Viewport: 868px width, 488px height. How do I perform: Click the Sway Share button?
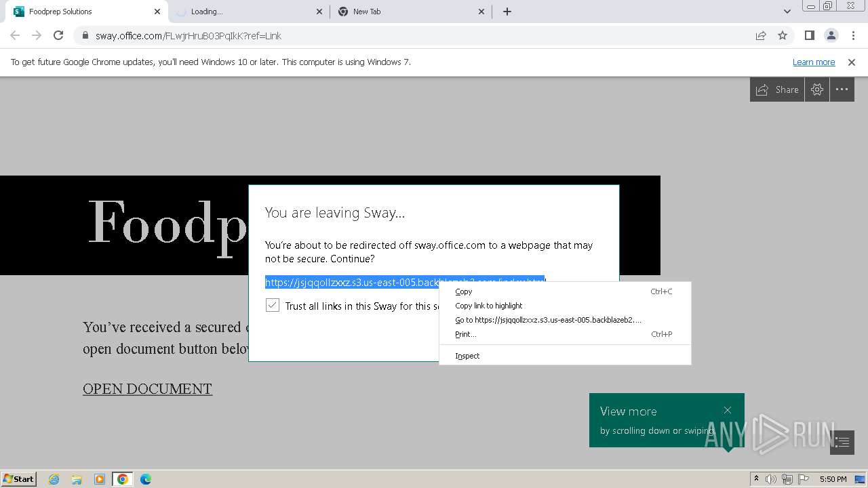(777, 89)
